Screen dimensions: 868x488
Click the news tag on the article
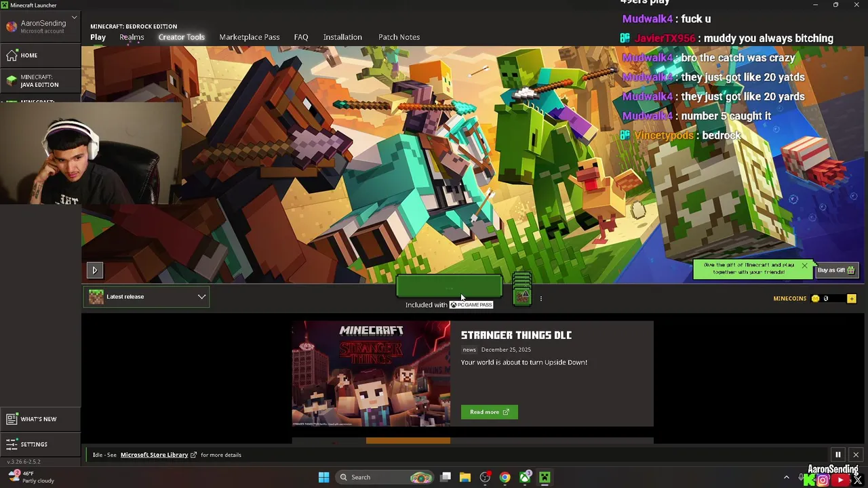pos(469,350)
